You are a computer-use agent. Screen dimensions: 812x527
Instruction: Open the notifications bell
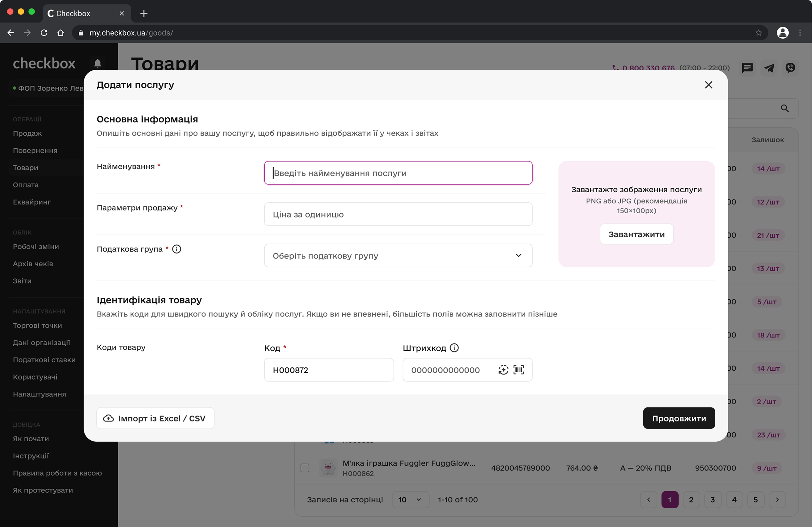coord(98,63)
